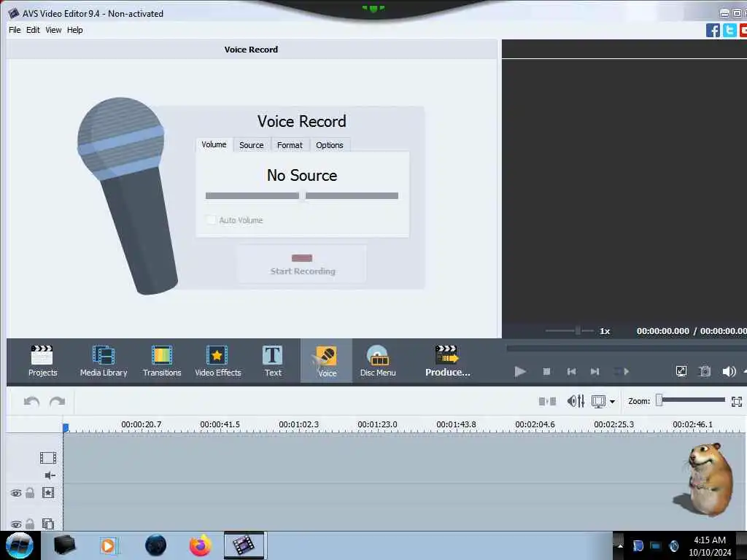
Task: Open the Text tool panel
Action: 273,361
